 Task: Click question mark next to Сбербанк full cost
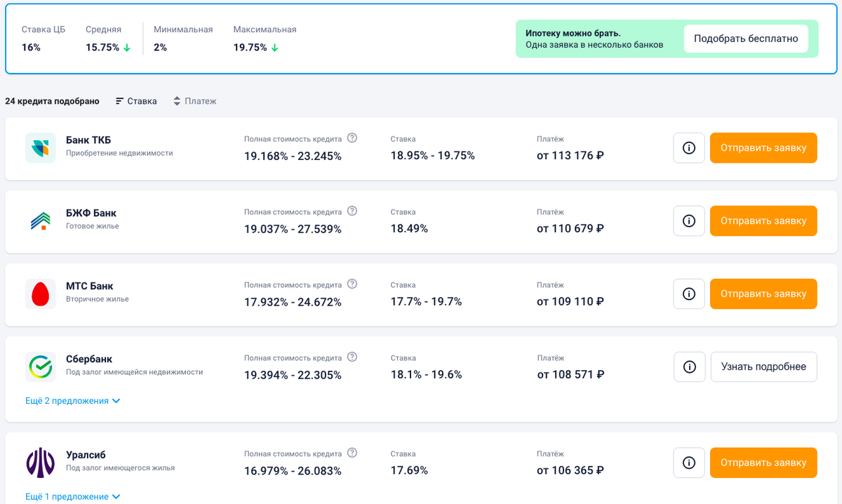tap(352, 357)
